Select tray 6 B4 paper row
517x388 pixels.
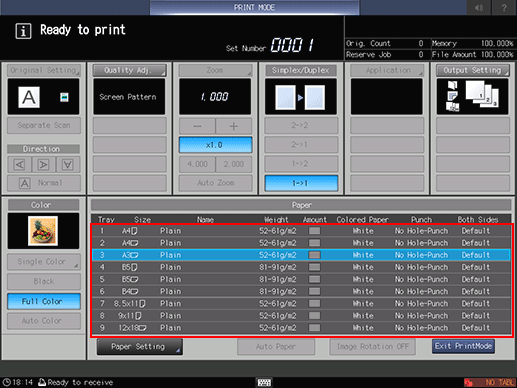pos(301,292)
